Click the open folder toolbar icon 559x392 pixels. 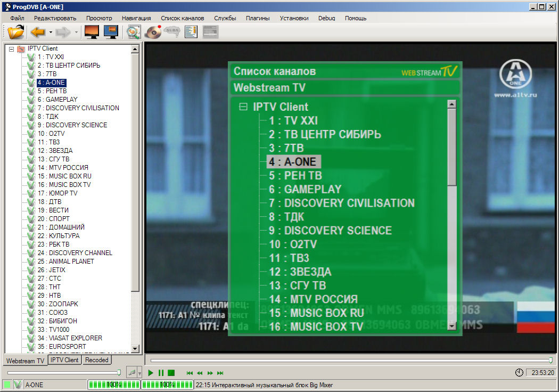15,32
